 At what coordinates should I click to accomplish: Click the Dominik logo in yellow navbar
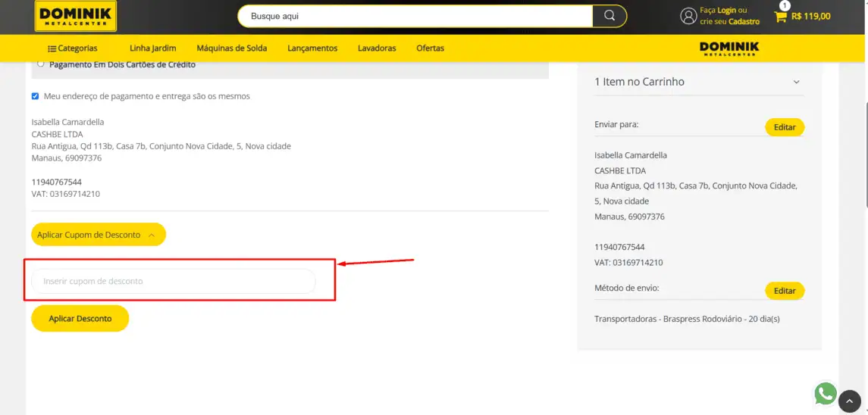tap(729, 48)
